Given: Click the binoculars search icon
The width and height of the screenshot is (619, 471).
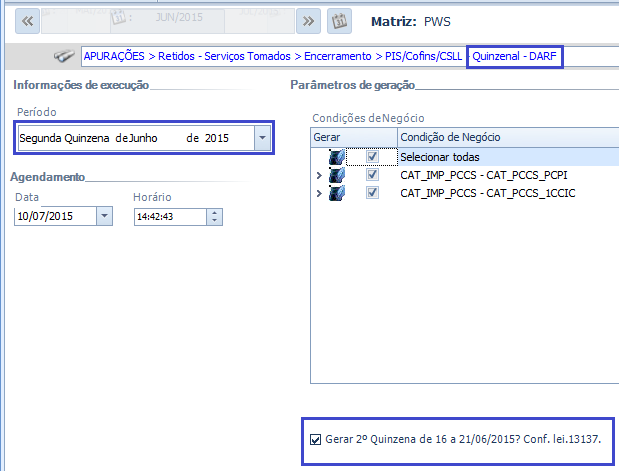Looking at the screenshot, I should pyautogui.click(x=64, y=56).
